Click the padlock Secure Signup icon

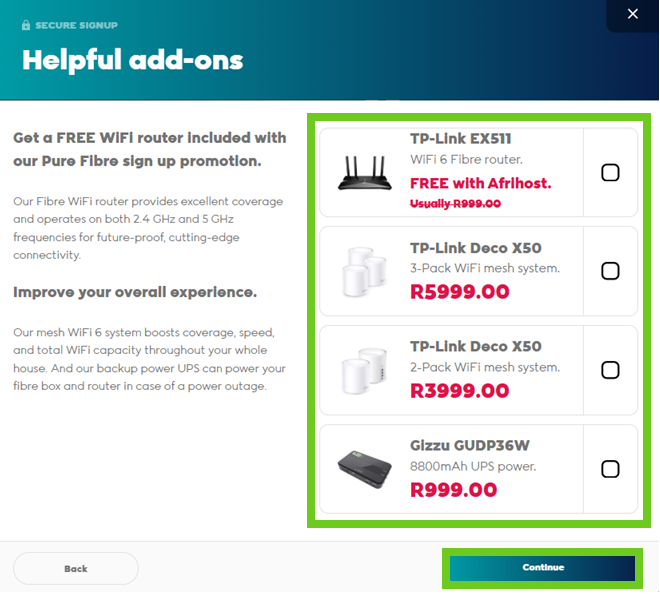pos(26,25)
